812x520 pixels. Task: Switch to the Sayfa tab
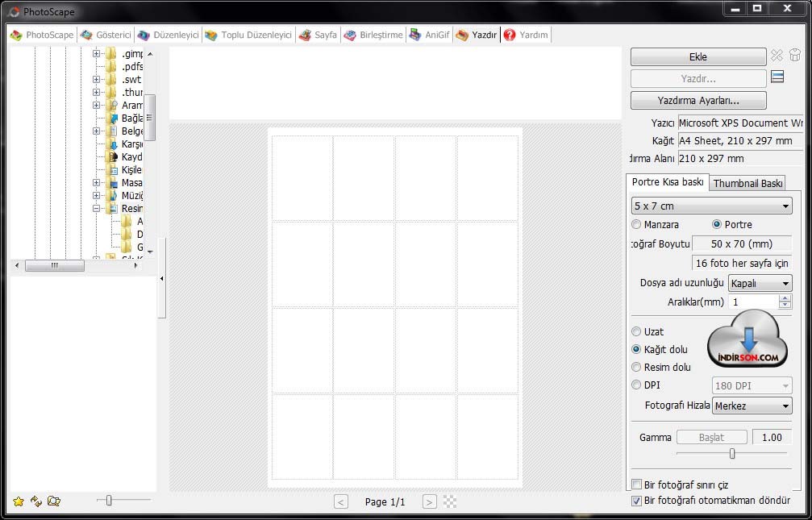[318, 35]
